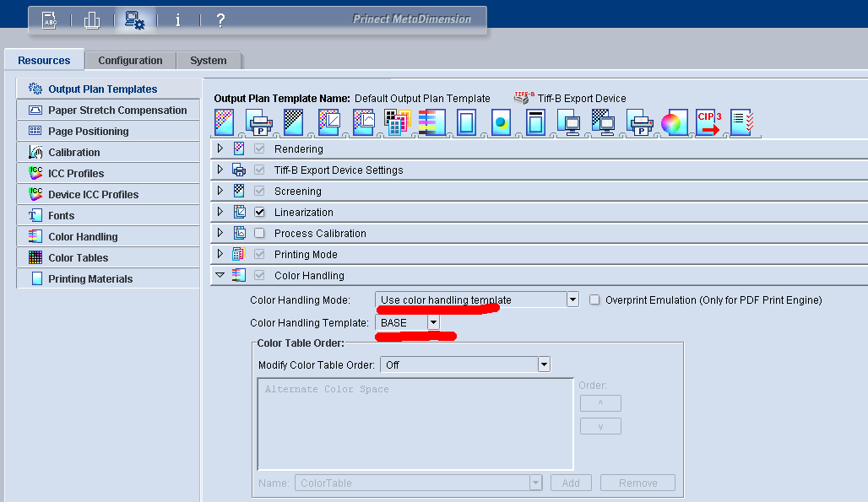
Task: Select the computer-with-gear administration icon
Action: (x=134, y=20)
